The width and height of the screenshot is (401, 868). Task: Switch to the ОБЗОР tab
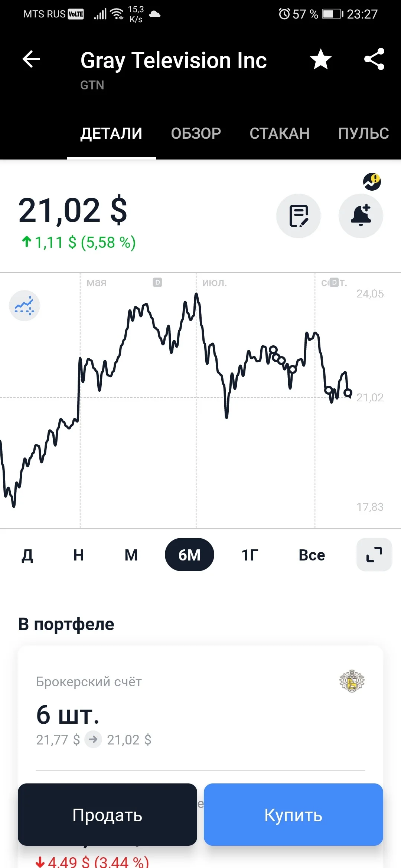(196, 133)
